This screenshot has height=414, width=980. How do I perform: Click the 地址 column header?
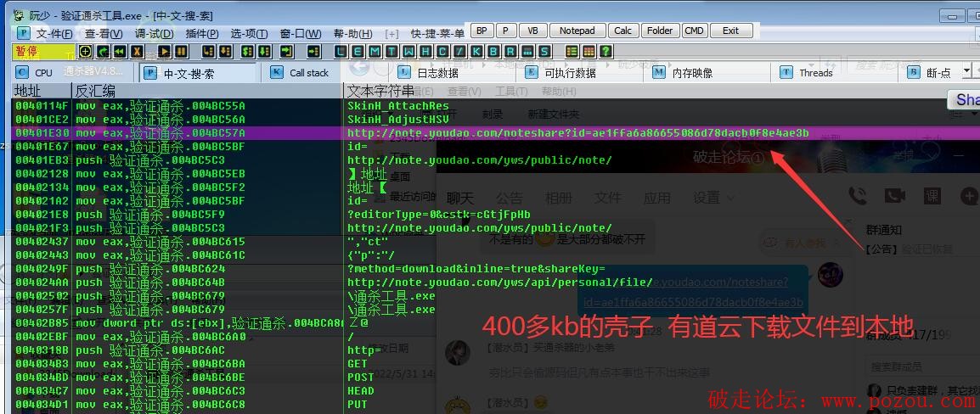[42, 91]
